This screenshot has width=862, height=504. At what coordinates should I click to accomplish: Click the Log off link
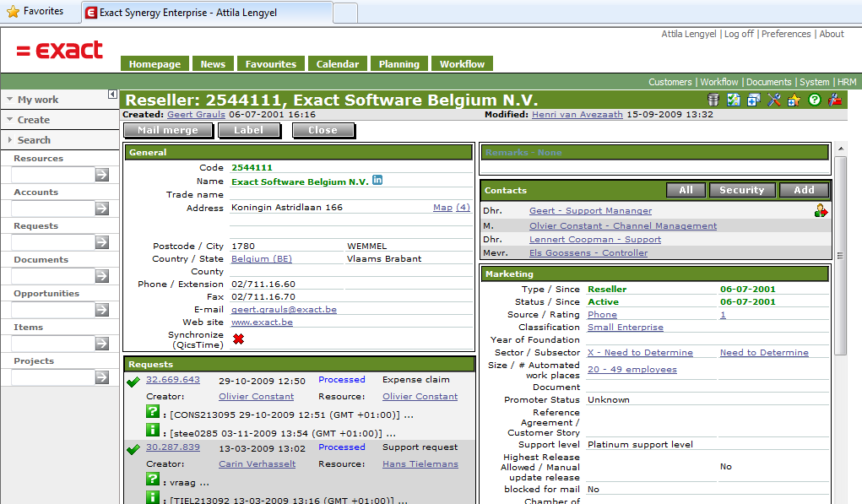tap(739, 34)
